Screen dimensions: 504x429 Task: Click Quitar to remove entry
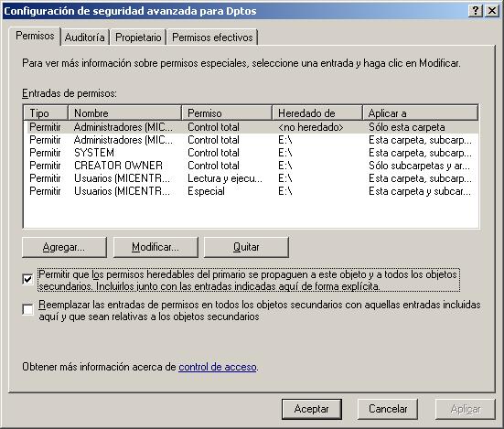click(246, 247)
